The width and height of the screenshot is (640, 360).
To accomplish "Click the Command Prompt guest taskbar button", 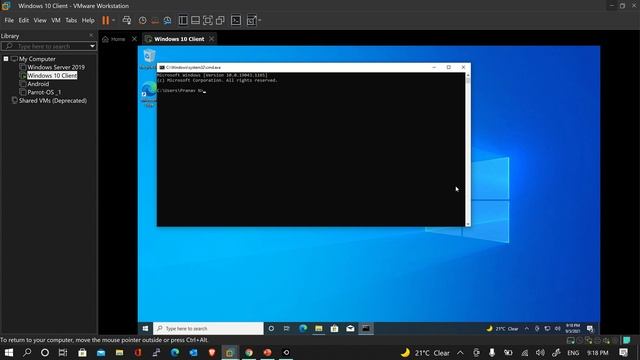I will click(x=366, y=329).
